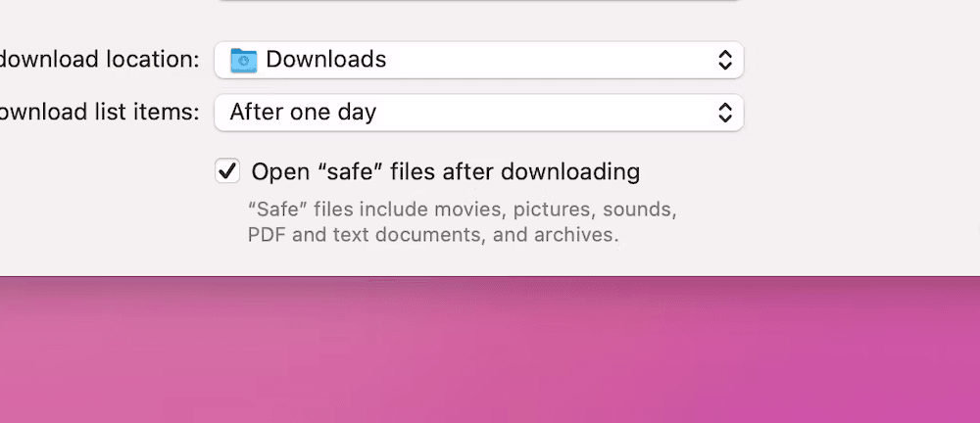The image size is (980, 423).
Task: Click empty gray area of preferences pane
Action: pyautogui.click(x=857, y=157)
